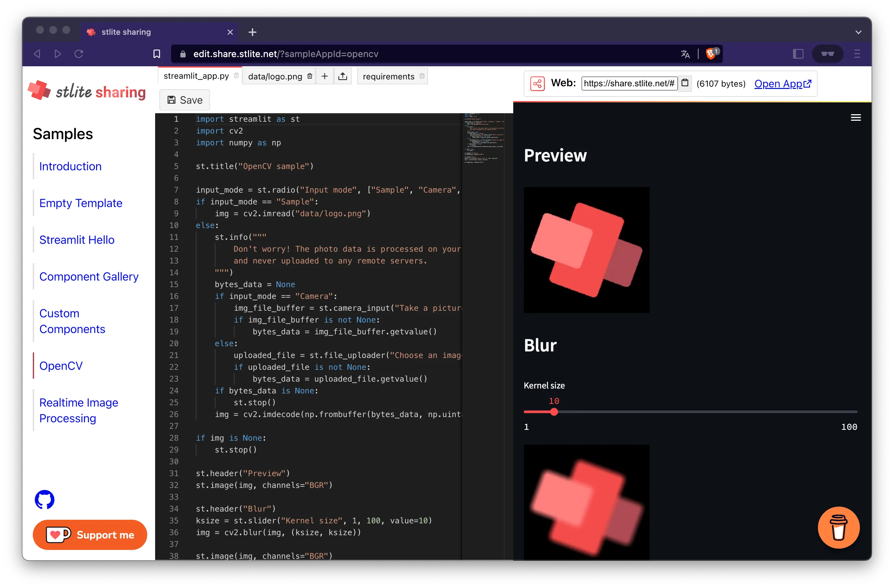Open the Streamlit app hamburger menu in preview

coord(856,117)
